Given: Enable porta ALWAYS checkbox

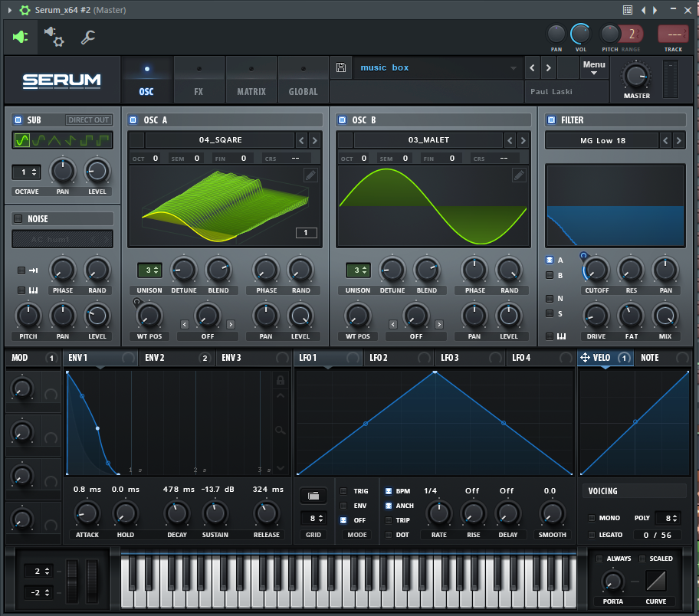Looking at the screenshot, I should (x=599, y=559).
